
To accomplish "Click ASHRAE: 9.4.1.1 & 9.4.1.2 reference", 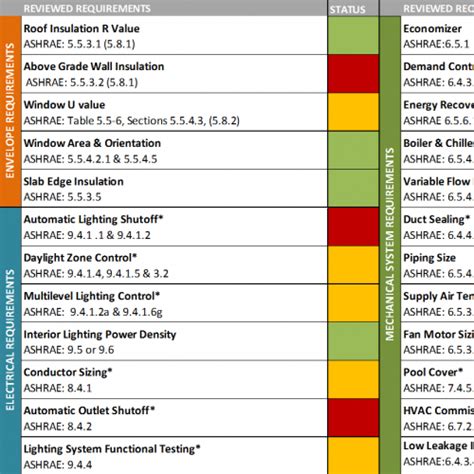I will (x=87, y=235).
